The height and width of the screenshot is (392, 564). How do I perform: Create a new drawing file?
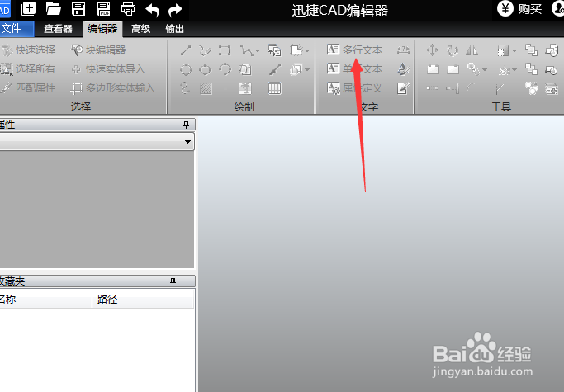pos(28,8)
